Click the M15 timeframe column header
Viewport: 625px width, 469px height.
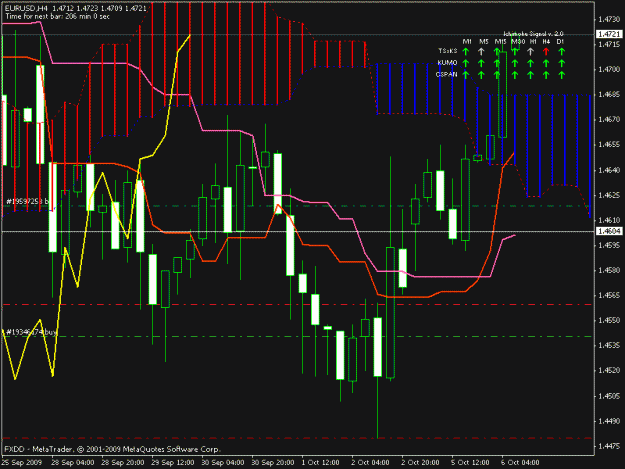point(500,41)
